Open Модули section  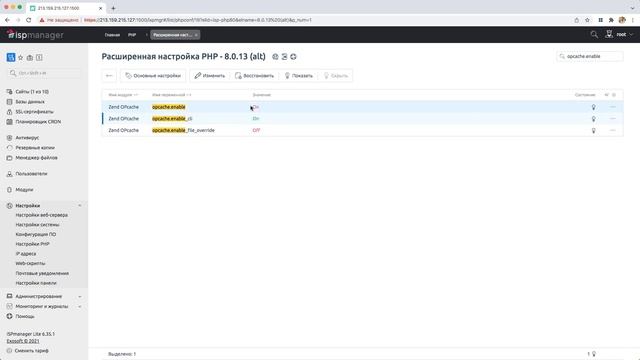tap(24, 190)
